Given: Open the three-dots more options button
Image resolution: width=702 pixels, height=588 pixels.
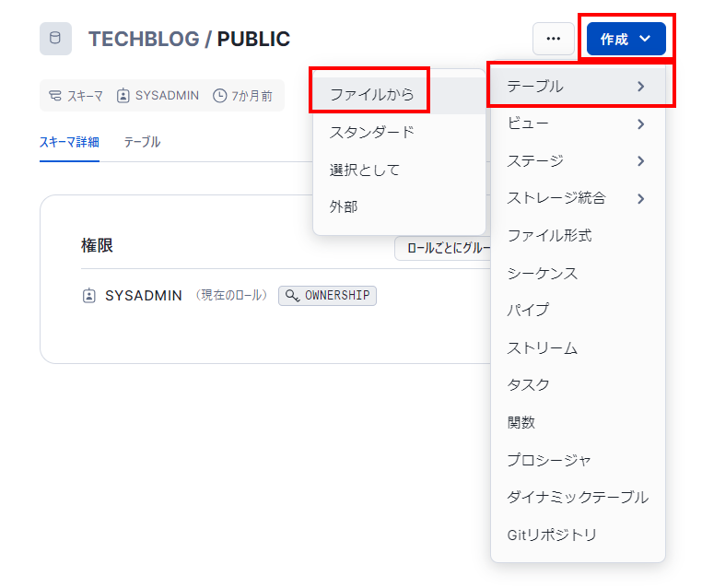Looking at the screenshot, I should (553, 39).
